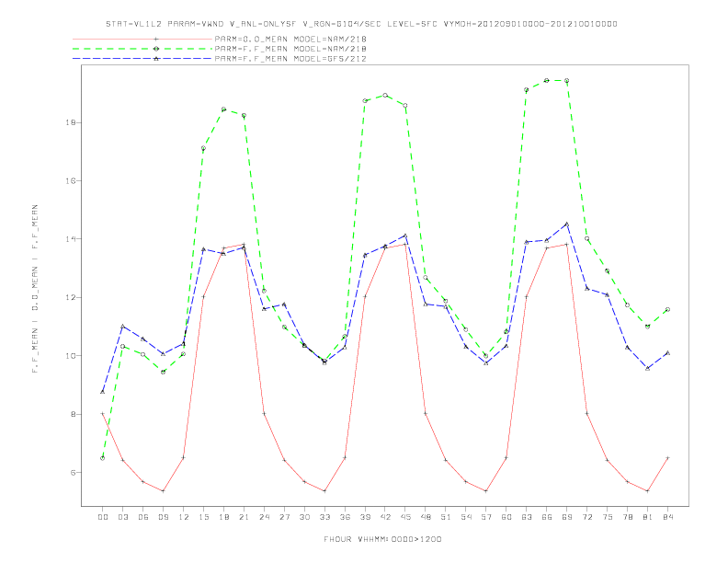Click the green circle data point at hour 18
Image resolution: width=728 pixels, height=563 pixels.
[x=223, y=109]
